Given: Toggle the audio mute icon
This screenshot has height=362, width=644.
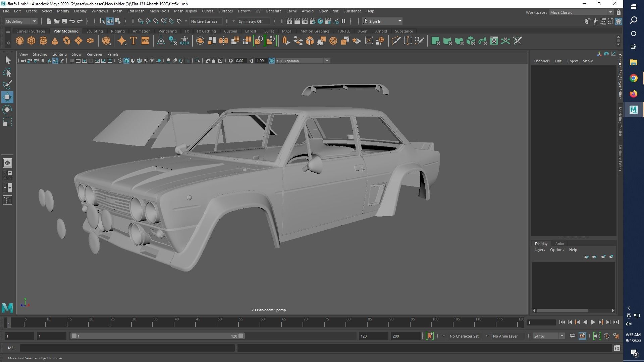Looking at the screenshot, I should tap(597, 336).
